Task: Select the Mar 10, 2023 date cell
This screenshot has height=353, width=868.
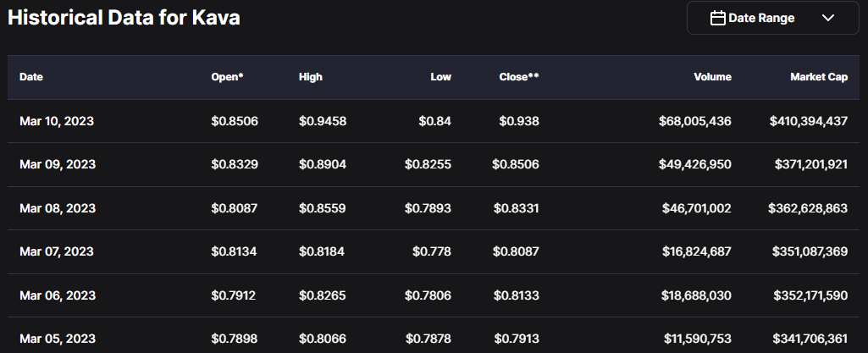Action: [x=57, y=121]
